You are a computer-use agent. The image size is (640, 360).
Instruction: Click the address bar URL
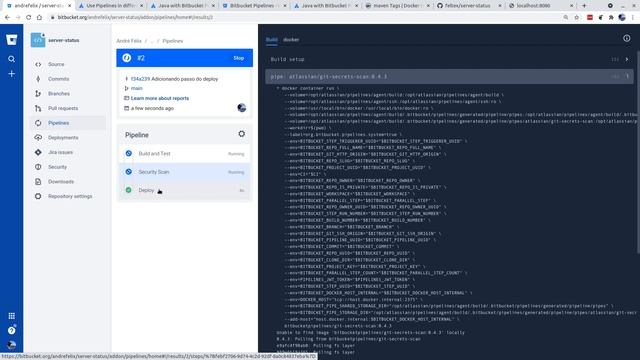(135, 18)
